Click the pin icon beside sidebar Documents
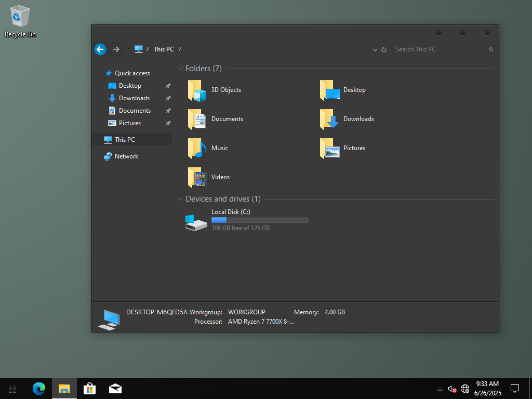Image resolution: width=532 pixels, height=399 pixels. tap(168, 111)
